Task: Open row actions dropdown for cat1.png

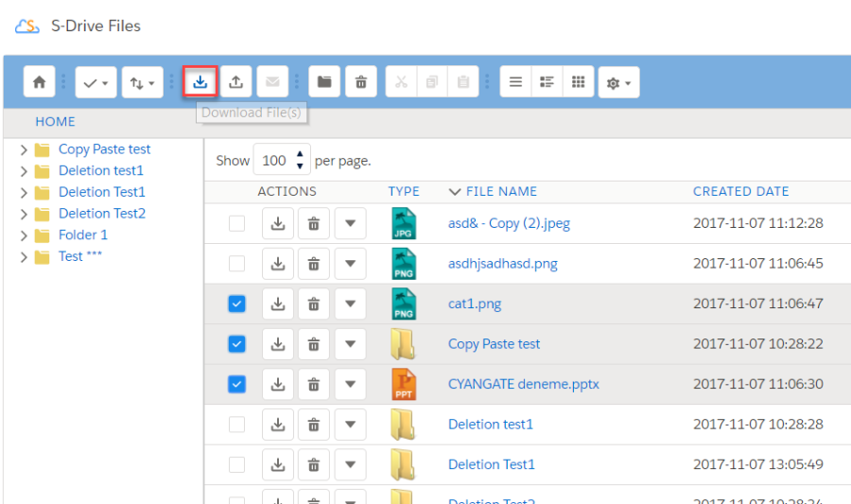Action: [350, 304]
